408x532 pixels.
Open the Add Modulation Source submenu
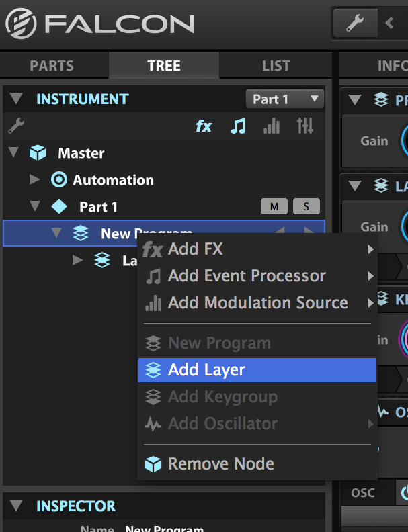(257, 303)
